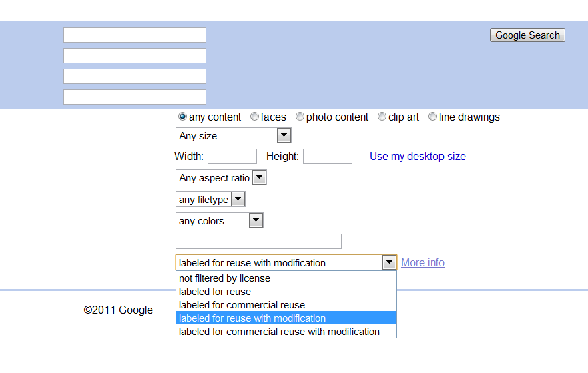
Task: Click the Google Search button
Action: coord(527,35)
